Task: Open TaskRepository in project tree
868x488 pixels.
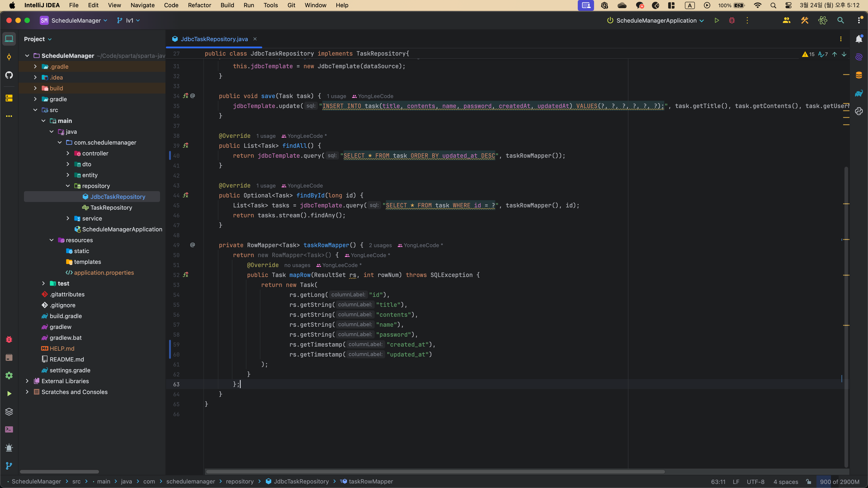Action: pyautogui.click(x=111, y=207)
